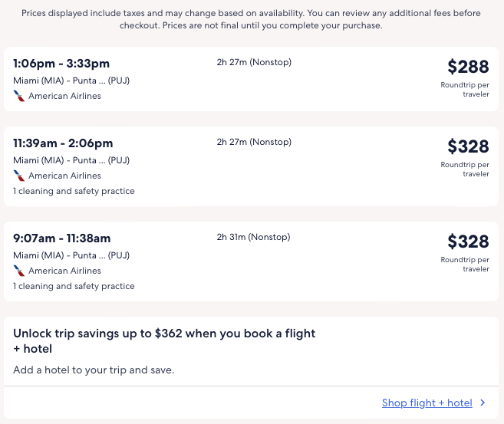Click 2h 31m (Nonstop) duration text
The image size is (504, 424).
click(254, 237)
